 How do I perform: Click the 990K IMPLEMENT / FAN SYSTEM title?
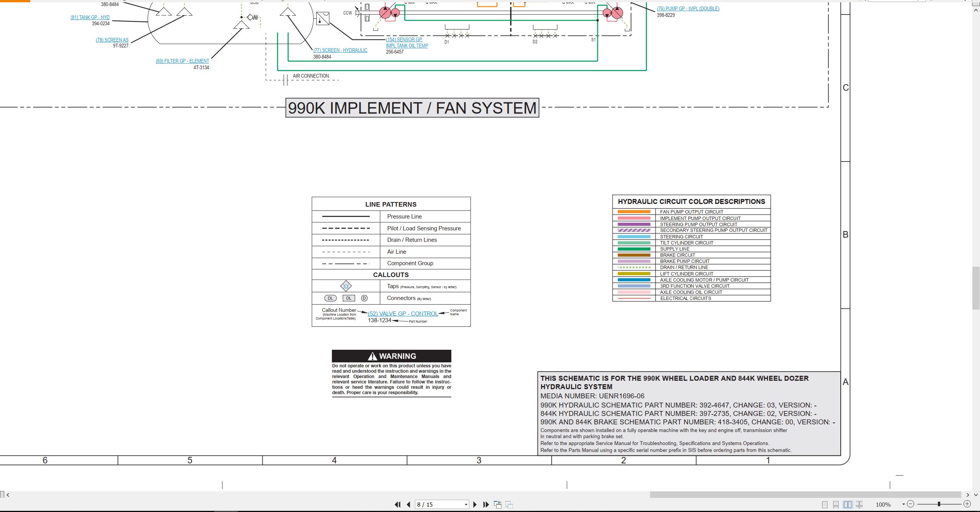point(412,108)
